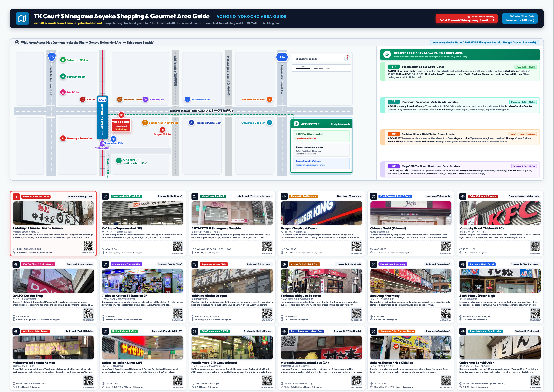Click the QR code on the 7-Eleven Keikyu ST card
The width and height of the screenshot is (554, 392).
[177, 314]
